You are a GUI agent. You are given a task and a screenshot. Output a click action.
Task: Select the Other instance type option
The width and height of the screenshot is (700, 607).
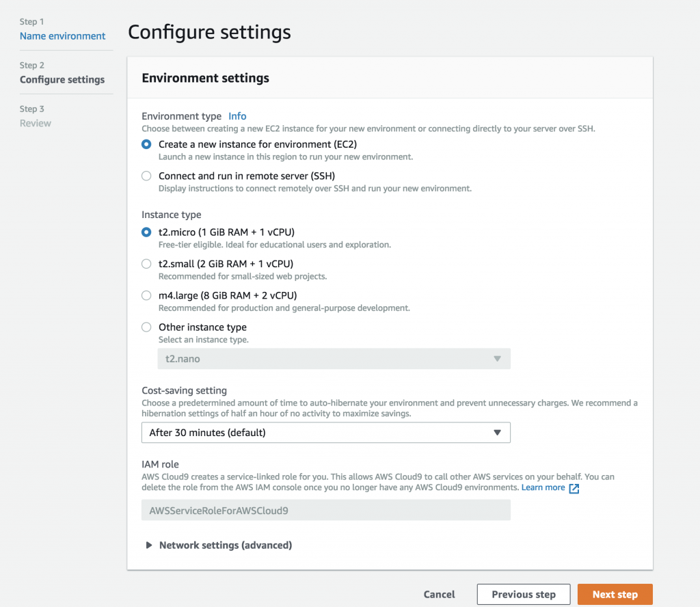click(x=146, y=327)
